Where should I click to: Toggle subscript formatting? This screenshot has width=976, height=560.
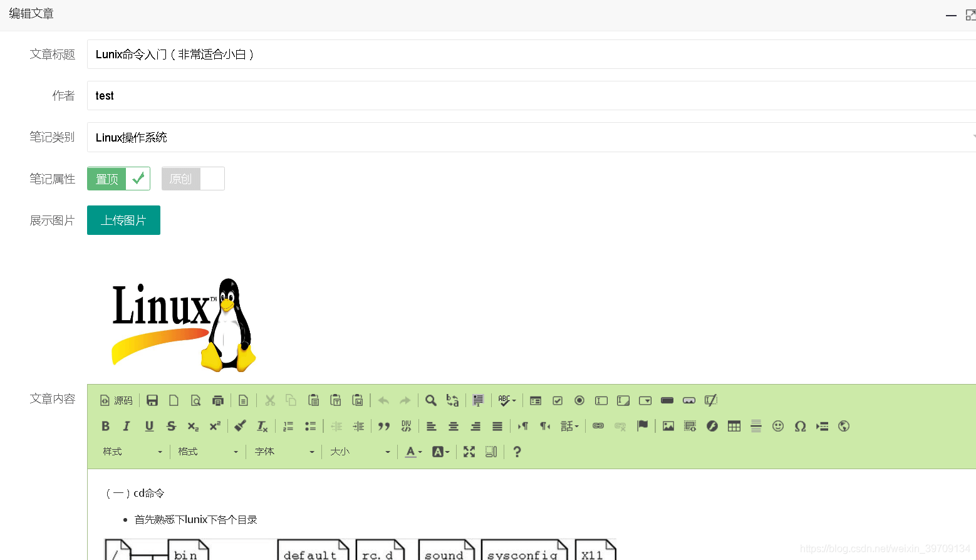click(193, 426)
